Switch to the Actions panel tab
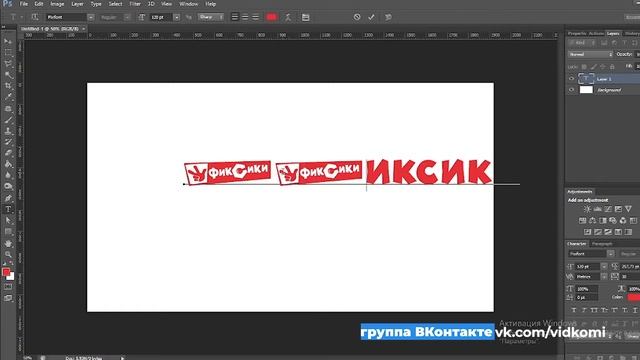Screen dimensions: 640x360 [x=596, y=33]
